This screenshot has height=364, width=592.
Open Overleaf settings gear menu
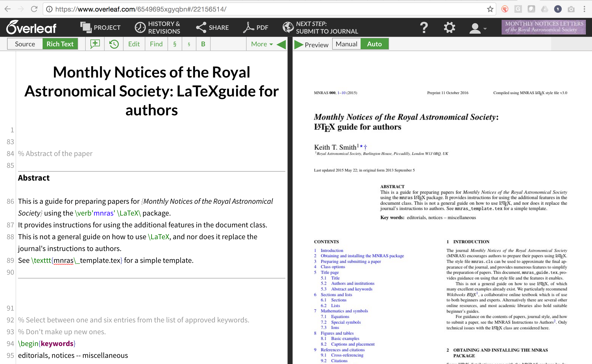click(449, 27)
